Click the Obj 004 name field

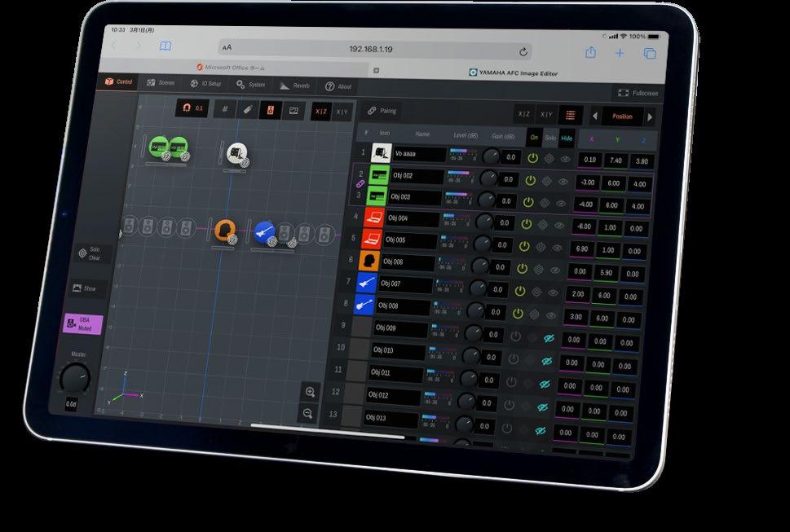click(413, 218)
